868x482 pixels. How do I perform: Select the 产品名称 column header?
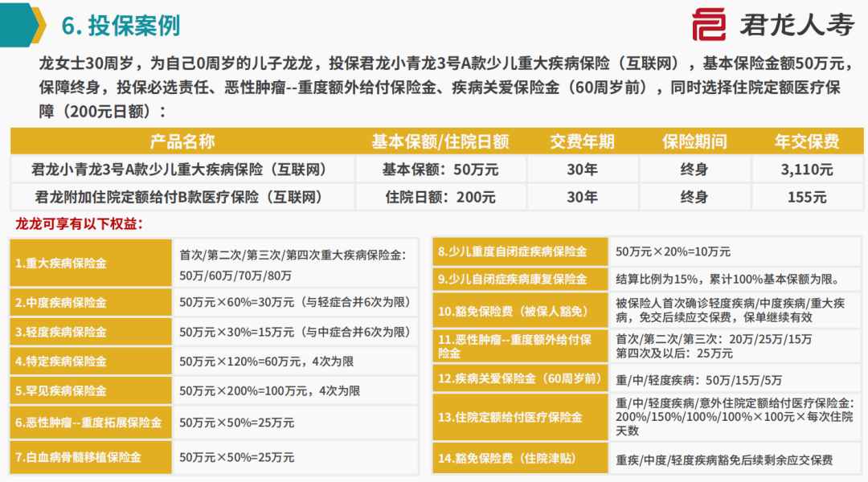coord(182,141)
